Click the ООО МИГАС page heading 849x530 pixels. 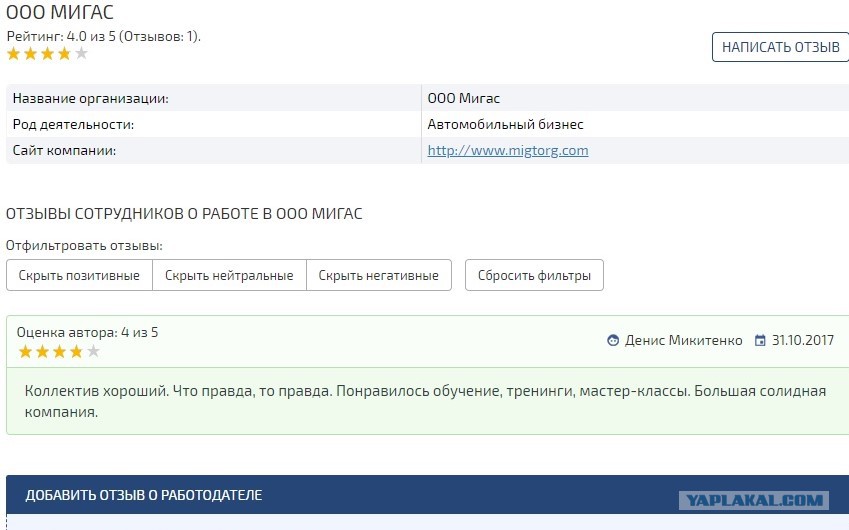pos(60,12)
